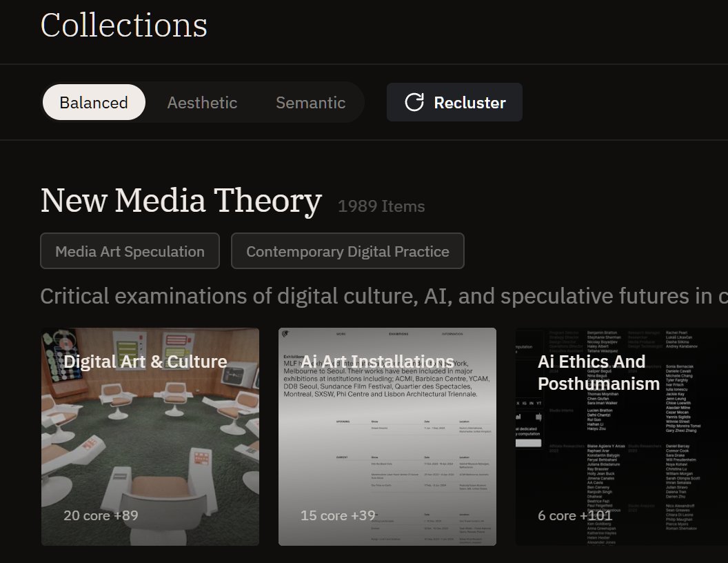This screenshot has width=728, height=563.
Task: Open the Digital Art & Culture card
Action: pyautogui.click(x=150, y=437)
